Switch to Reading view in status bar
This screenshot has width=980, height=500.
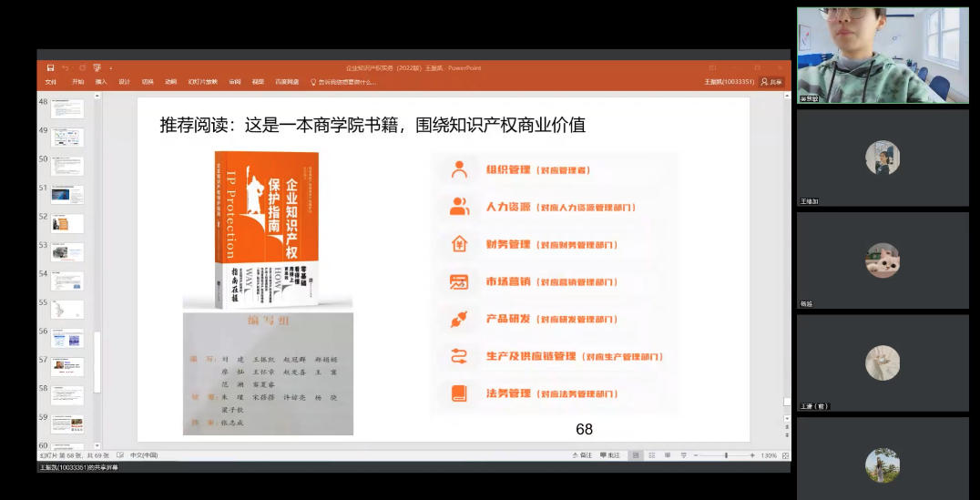(x=667, y=455)
